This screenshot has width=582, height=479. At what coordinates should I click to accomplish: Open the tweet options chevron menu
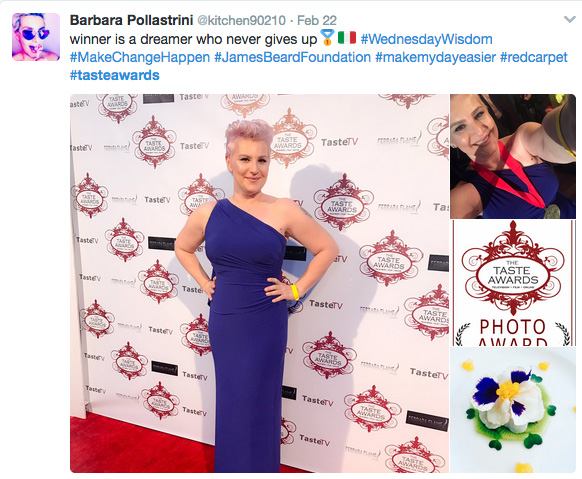[x=570, y=19]
